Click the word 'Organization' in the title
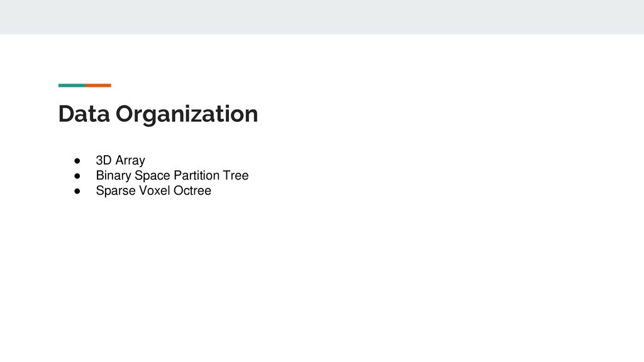This screenshot has height=362, width=644. (187, 114)
